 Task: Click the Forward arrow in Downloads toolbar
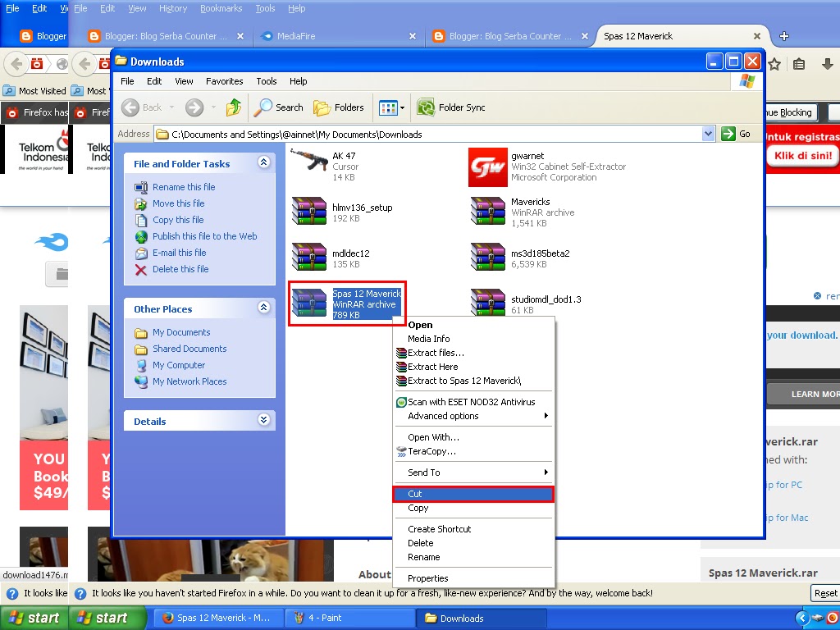pyautogui.click(x=194, y=107)
